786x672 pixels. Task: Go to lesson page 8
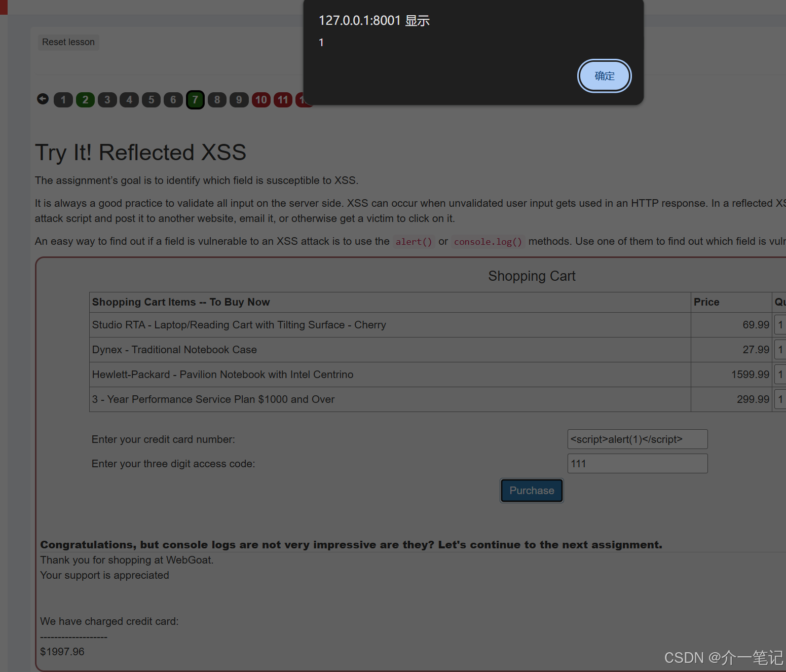coord(217,100)
